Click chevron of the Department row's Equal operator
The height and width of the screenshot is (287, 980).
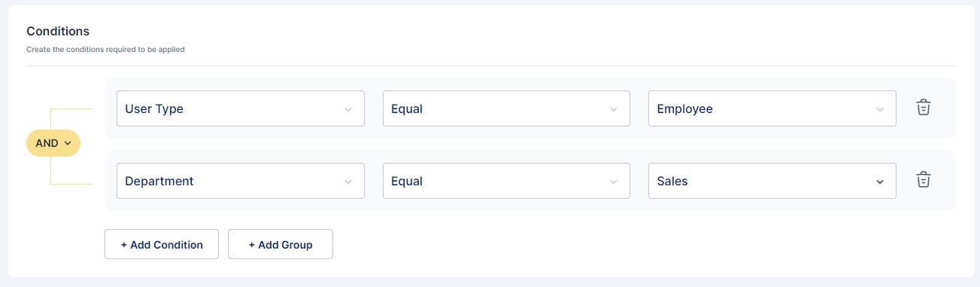[x=614, y=182]
